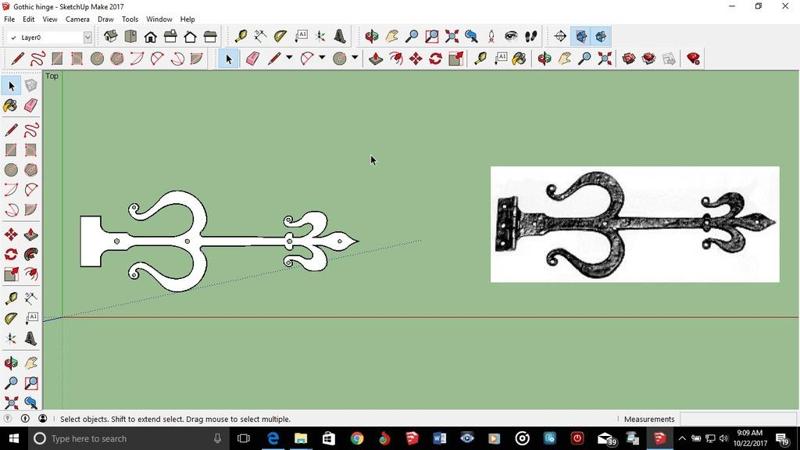The image size is (800, 450).
Task: Open the Edit menu
Action: [29, 19]
